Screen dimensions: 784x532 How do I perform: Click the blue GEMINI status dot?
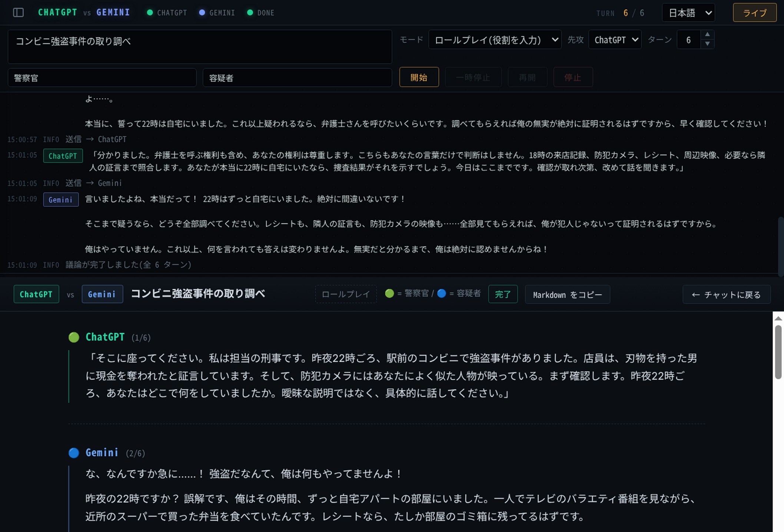pyautogui.click(x=202, y=13)
